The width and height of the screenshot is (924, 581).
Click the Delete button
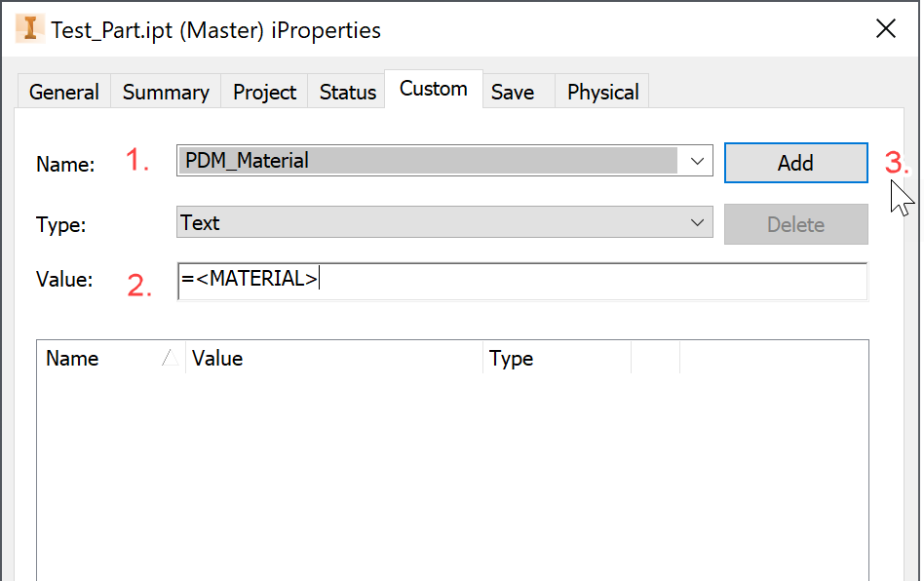click(795, 224)
